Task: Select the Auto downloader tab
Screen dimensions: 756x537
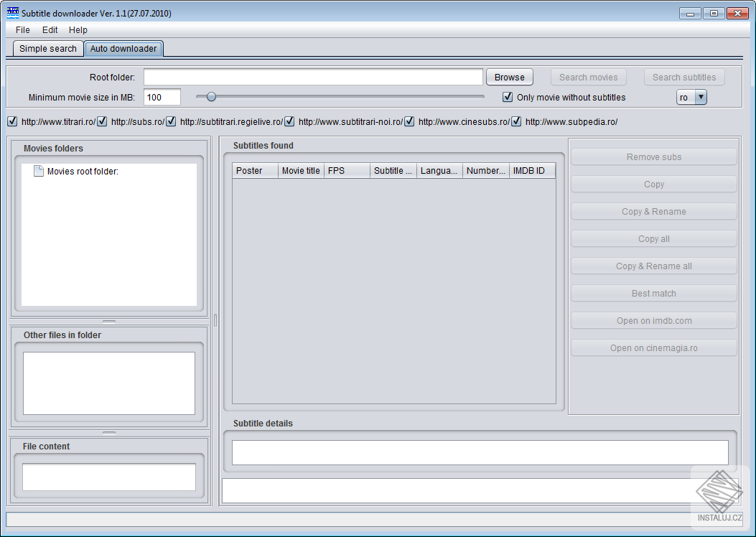Action: tap(123, 49)
